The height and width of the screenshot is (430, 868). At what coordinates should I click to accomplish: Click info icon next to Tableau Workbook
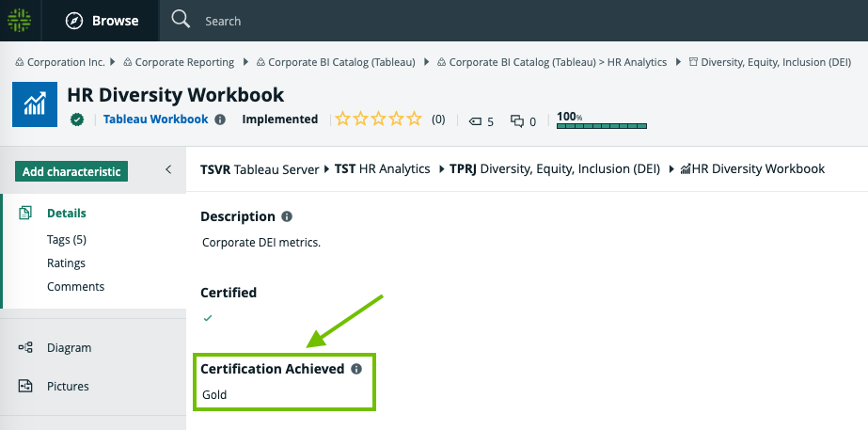click(220, 119)
